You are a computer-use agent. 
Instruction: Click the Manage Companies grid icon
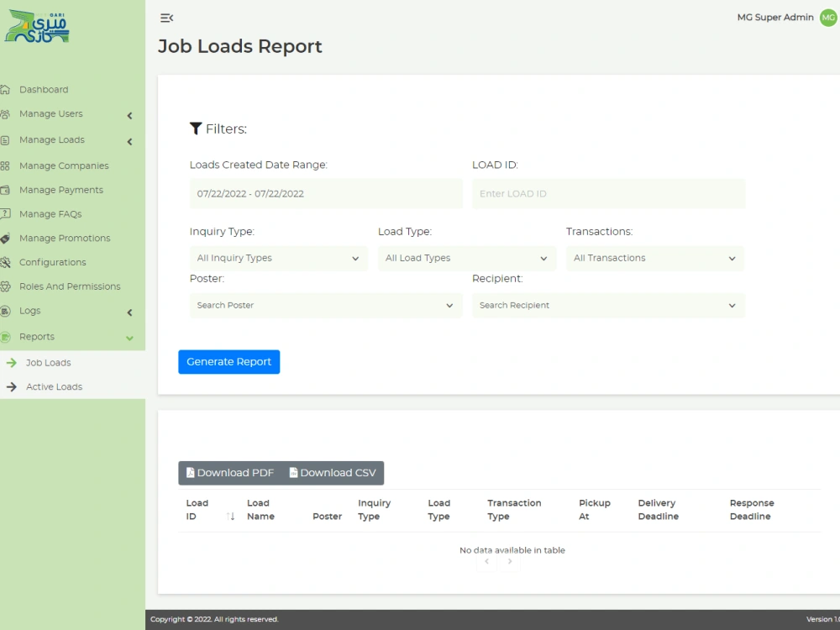pyautogui.click(x=5, y=166)
